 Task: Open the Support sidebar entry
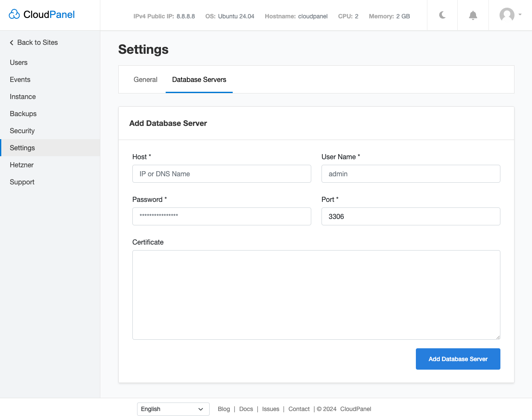point(22,182)
